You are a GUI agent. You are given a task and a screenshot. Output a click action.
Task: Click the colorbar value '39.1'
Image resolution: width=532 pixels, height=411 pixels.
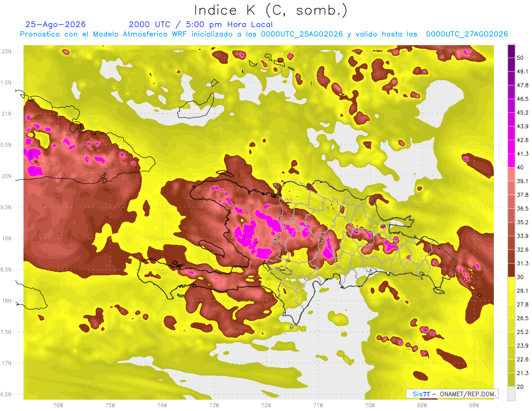(x=523, y=181)
